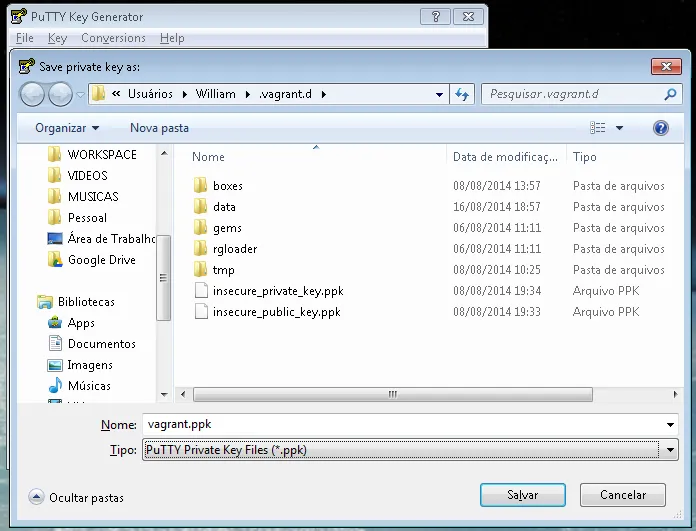The width and height of the screenshot is (696, 531).
Task: Open the Nome field dropdown arrow
Action: (670, 425)
